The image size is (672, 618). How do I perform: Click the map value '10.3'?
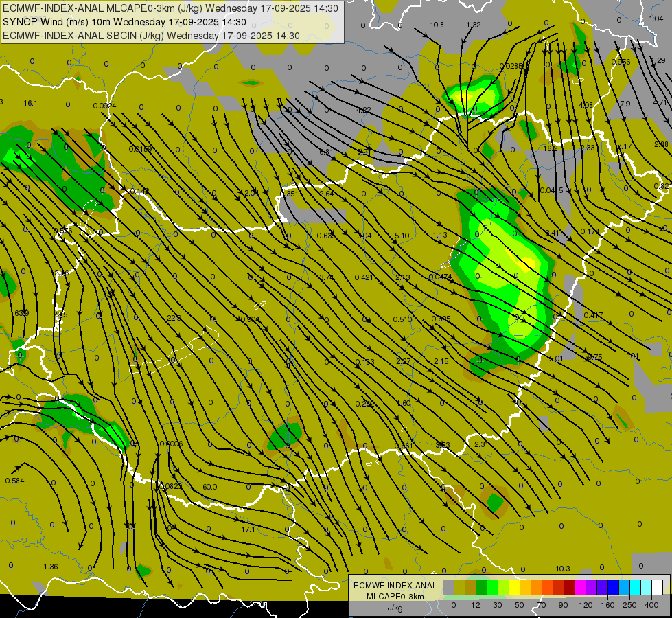[x=563, y=569]
